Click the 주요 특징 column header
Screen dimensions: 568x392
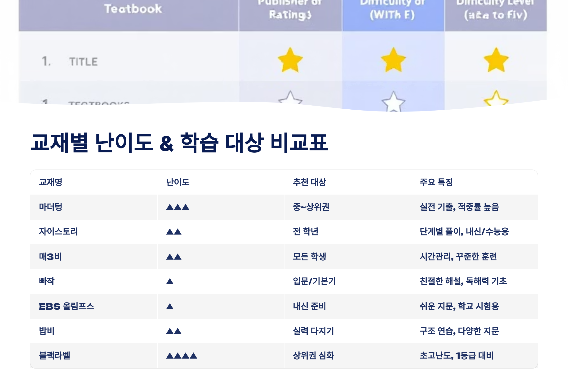coord(436,182)
